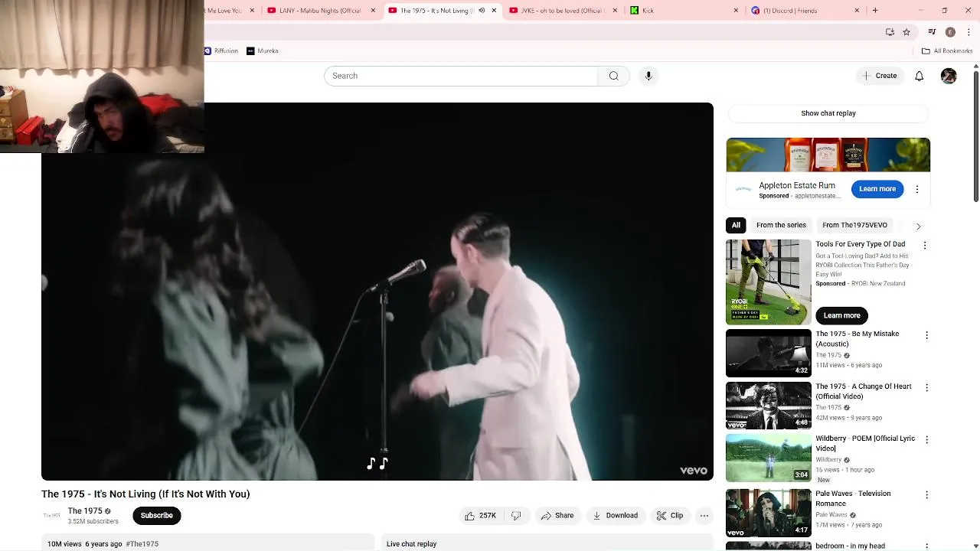Dislike the video with thumbs down
Screen dimensions: 980x551
pyautogui.click(x=516, y=516)
